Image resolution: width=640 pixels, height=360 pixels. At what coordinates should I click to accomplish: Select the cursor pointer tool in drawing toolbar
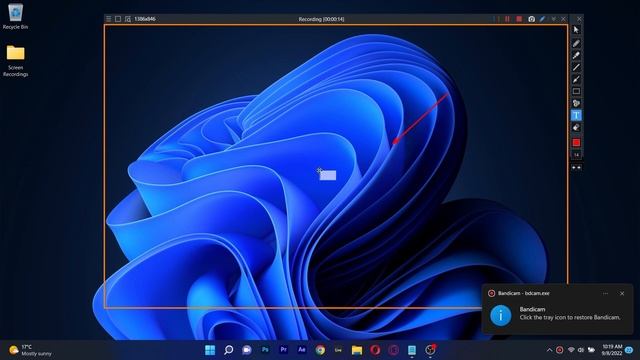[x=576, y=30]
